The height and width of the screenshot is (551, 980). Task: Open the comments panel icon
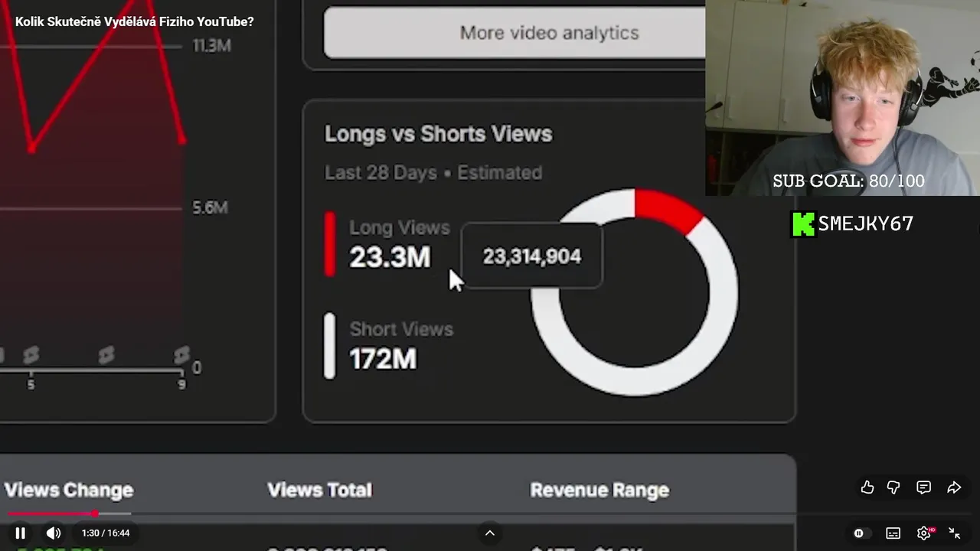click(x=924, y=487)
